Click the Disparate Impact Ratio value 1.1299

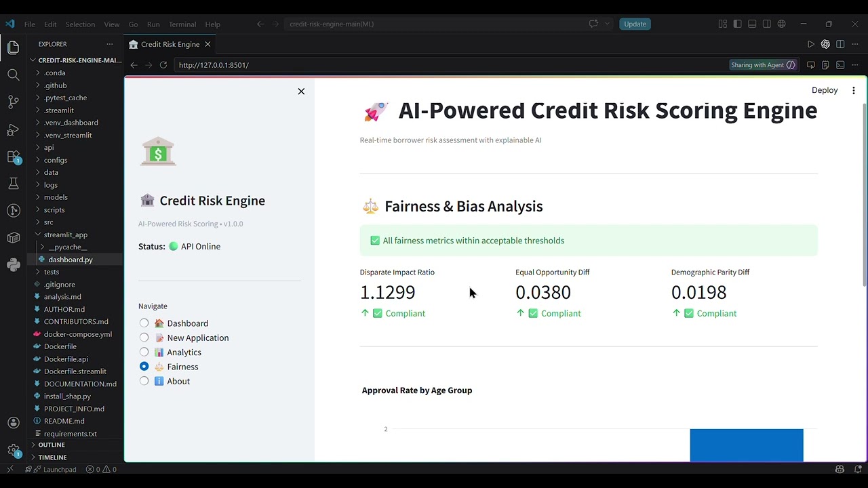point(387,292)
